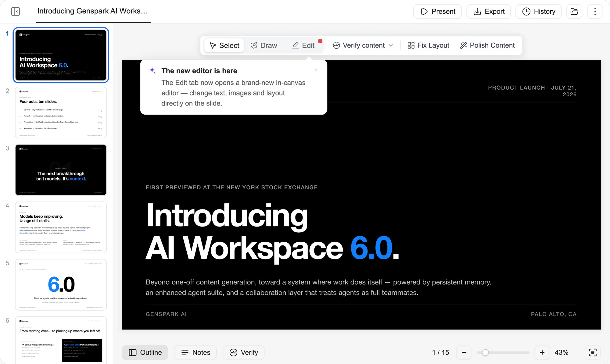Image resolution: width=610 pixels, height=364 pixels.
Task: Click the 'GENSPARK AI' footer text
Action: (x=166, y=314)
